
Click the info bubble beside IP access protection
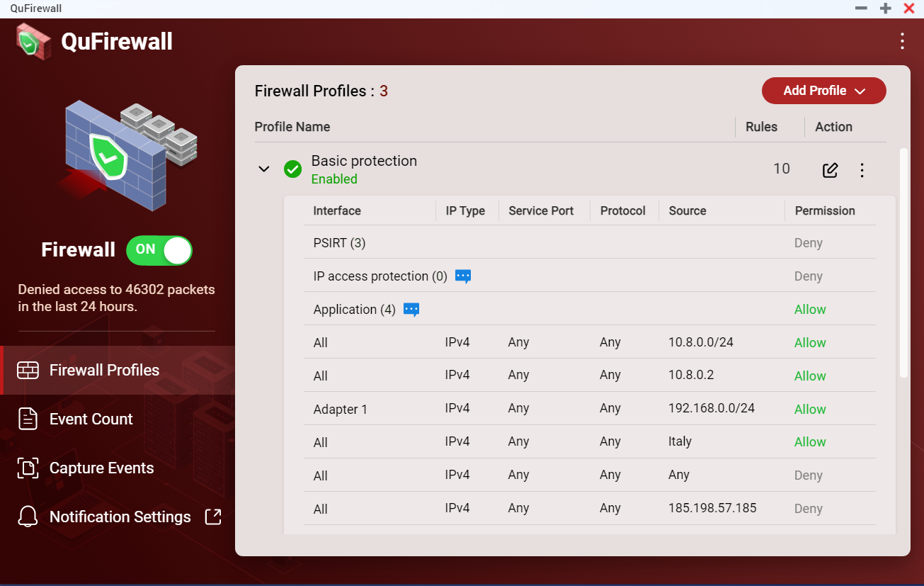point(463,276)
